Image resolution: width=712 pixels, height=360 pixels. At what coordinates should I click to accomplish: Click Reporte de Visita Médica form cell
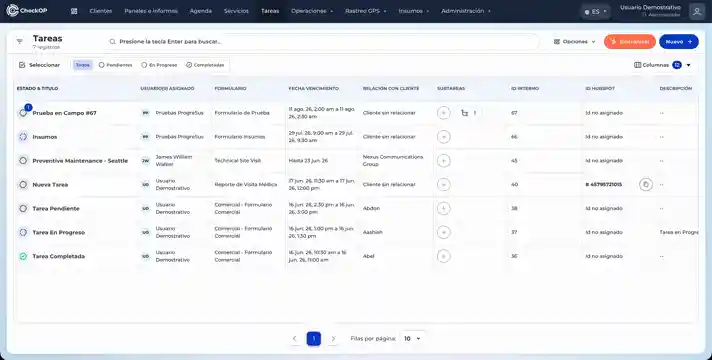246,185
